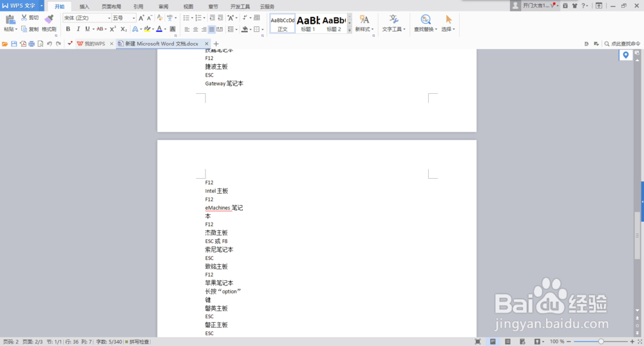Increase font size with A+ icon

click(x=141, y=17)
